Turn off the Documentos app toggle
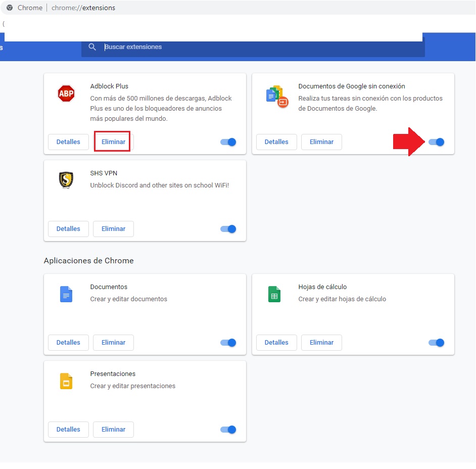The image size is (476, 469). coord(228,343)
